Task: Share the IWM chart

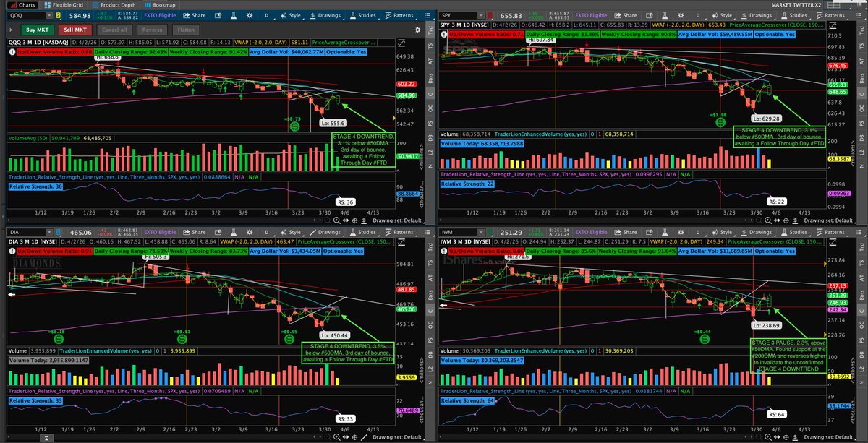Action: [626, 232]
